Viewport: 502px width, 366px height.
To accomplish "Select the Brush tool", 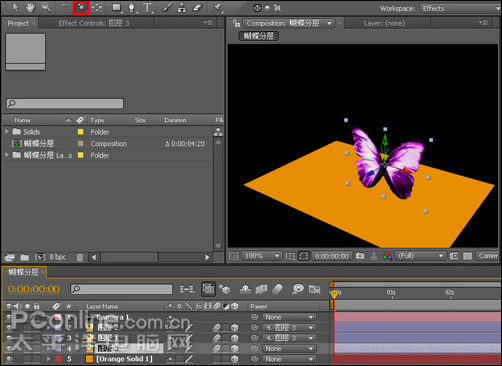I will (167, 8).
